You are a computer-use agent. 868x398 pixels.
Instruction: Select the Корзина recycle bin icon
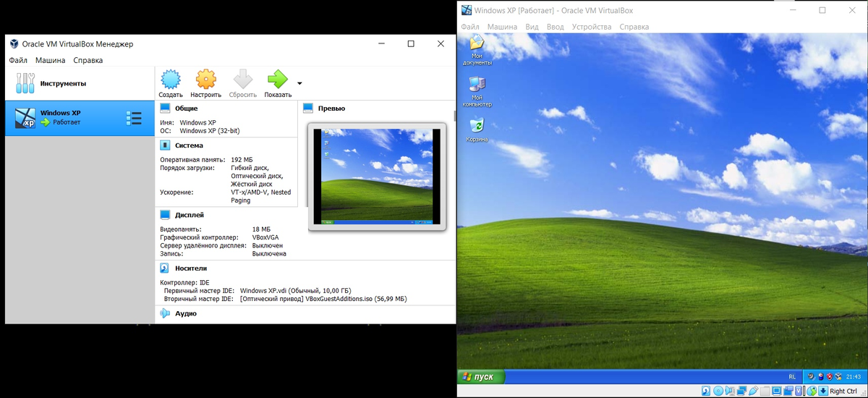[477, 130]
